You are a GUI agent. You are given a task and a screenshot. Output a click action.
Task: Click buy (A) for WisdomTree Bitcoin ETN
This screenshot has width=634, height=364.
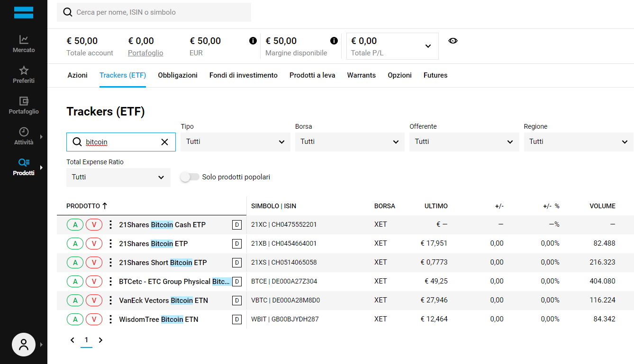(x=75, y=320)
